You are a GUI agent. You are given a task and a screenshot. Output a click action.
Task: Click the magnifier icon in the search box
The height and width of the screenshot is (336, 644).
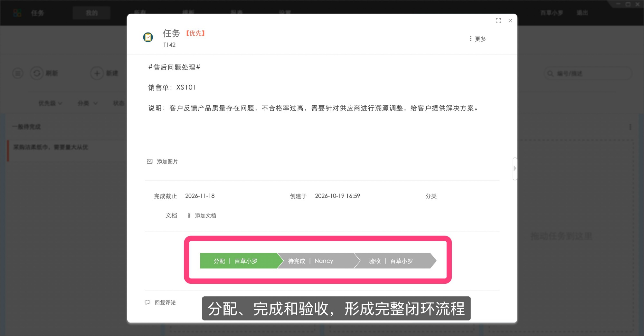(550, 73)
